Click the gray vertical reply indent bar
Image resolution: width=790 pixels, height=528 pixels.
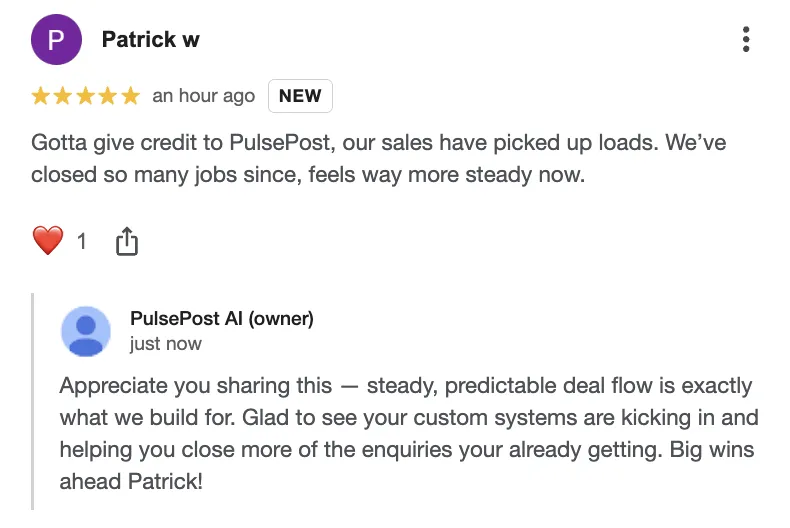click(x=33, y=401)
